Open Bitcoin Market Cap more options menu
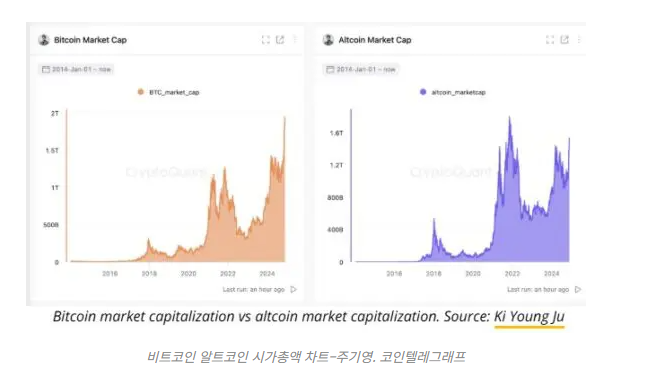 click(x=295, y=40)
